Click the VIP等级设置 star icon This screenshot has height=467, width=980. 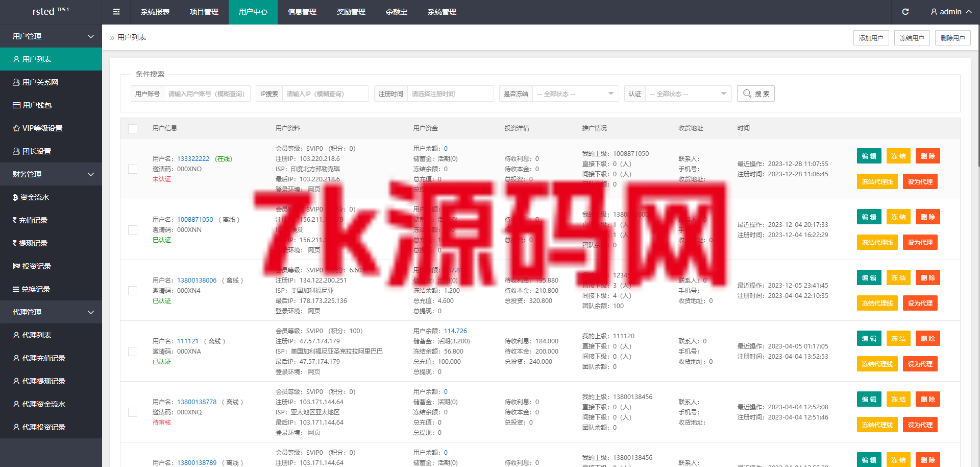pos(16,128)
